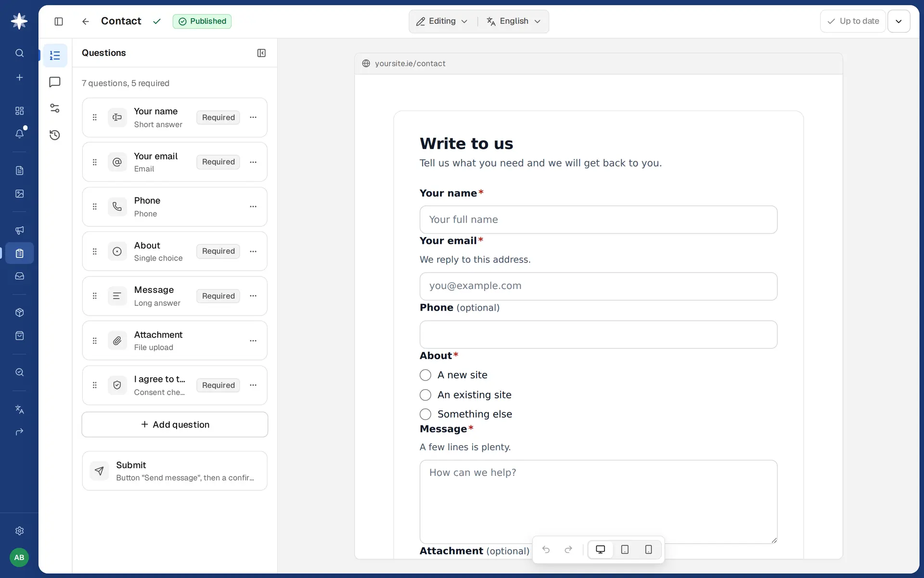Open the AB user avatar
Viewport: 924px width, 578px height.
pos(19,557)
